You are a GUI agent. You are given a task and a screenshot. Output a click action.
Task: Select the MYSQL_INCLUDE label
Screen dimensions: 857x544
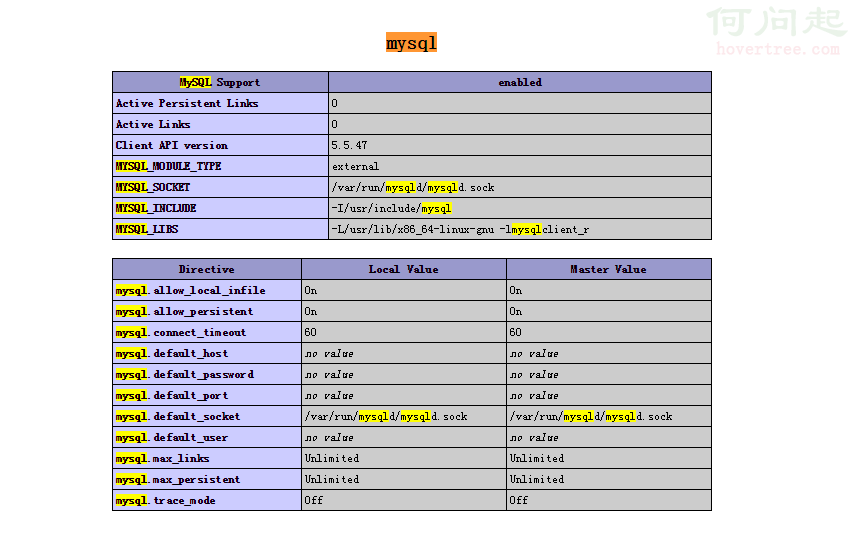click(156, 208)
